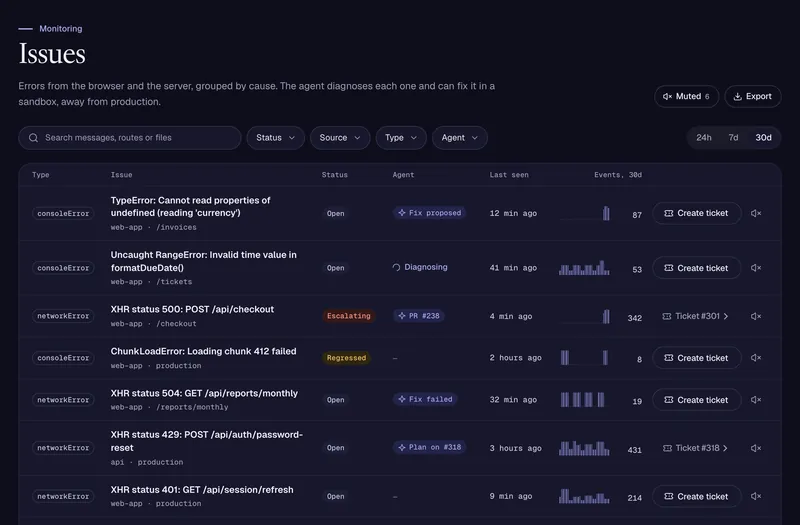Screen dimensions: 800x525
Task: Click the Regressed status badge
Action: pos(346,358)
